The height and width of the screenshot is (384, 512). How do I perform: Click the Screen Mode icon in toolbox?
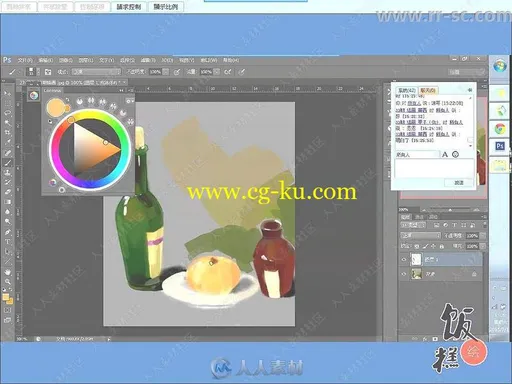tap(7, 320)
